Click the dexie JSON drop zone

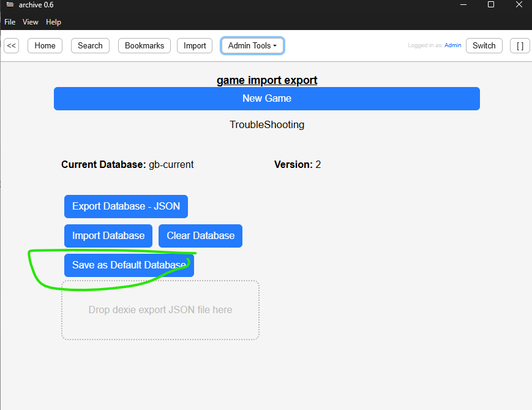point(160,309)
